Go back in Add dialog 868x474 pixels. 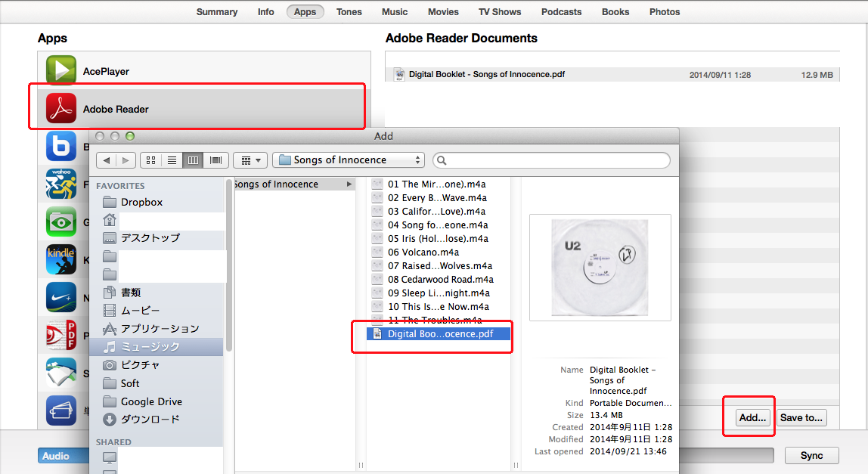[x=107, y=160]
